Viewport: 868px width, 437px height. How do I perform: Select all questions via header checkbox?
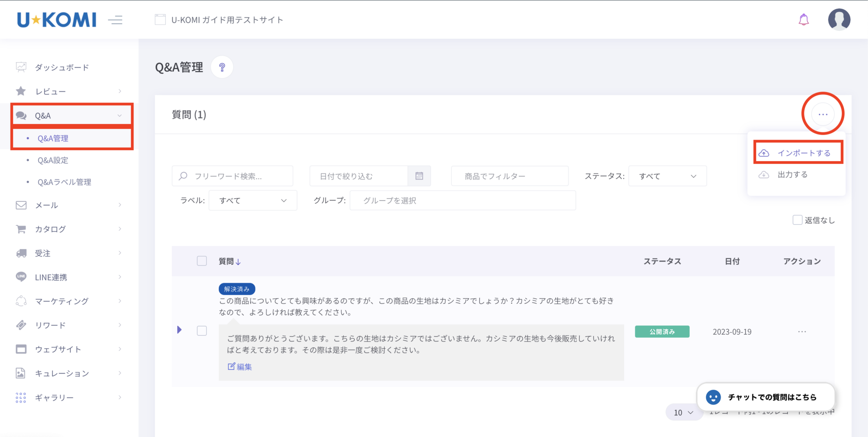pyautogui.click(x=202, y=261)
